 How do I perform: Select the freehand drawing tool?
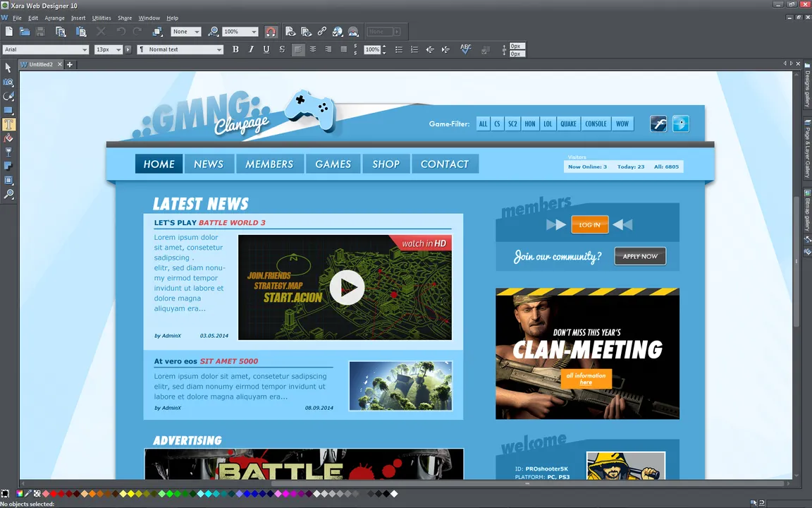point(8,96)
